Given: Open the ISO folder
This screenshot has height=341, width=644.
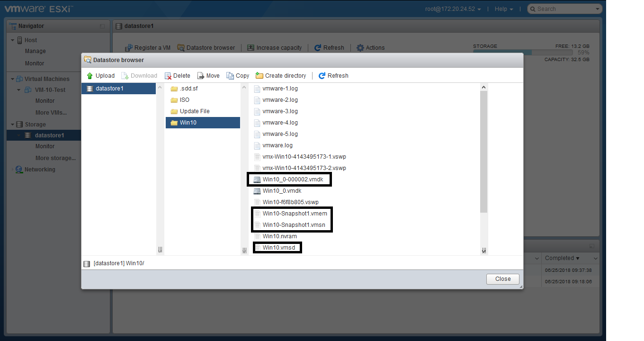Looking at the screenshot, I should tap(184, 100).
